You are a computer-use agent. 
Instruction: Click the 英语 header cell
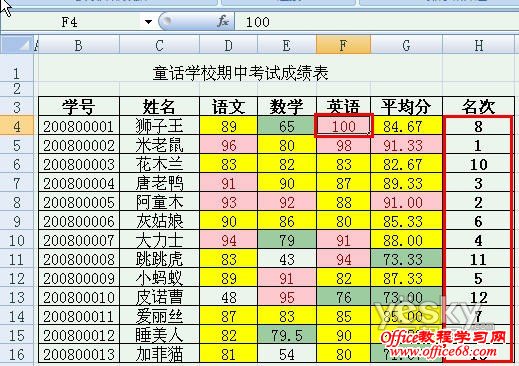click(x=343, y=106)
